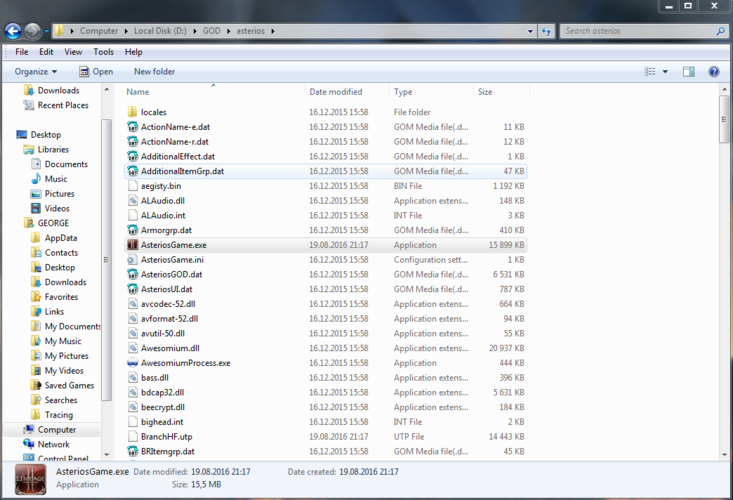
Task: Select the AwesomiumProcess.exe icon
Action: point(132,363)
